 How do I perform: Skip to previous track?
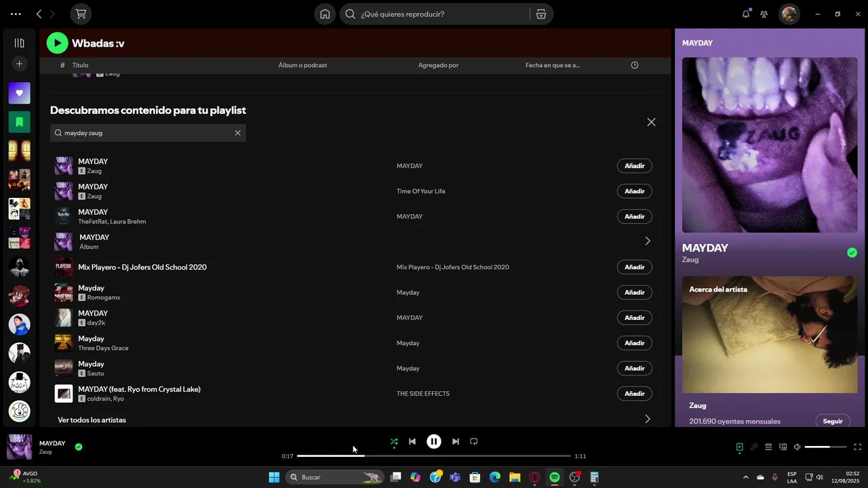click(412, 441)
